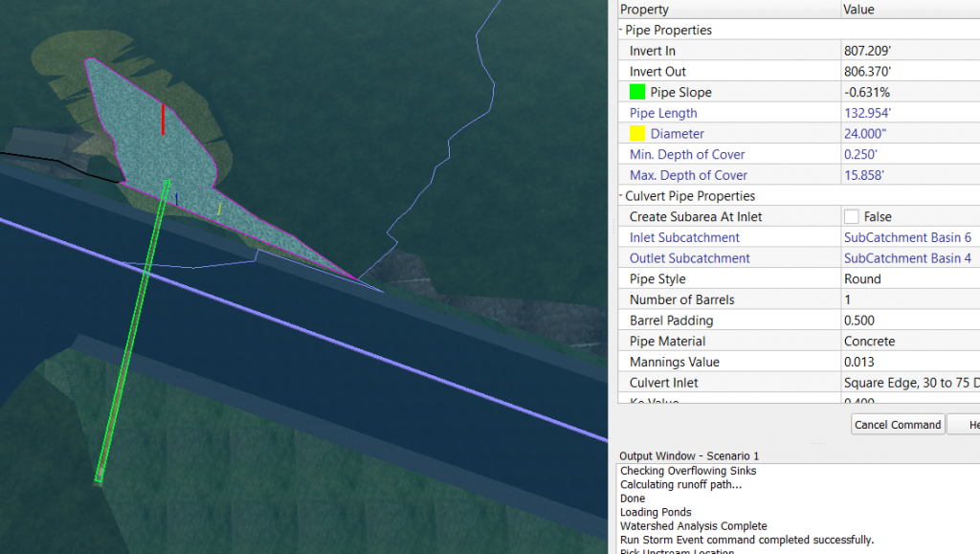The width and height of the screenshot is (980, 554).
Task: Edit the Diameter value 24.000"
Action: [865, 134]
